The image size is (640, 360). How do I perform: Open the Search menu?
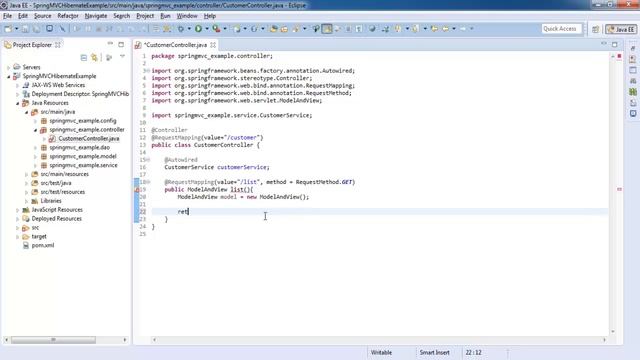coord(121,16)
